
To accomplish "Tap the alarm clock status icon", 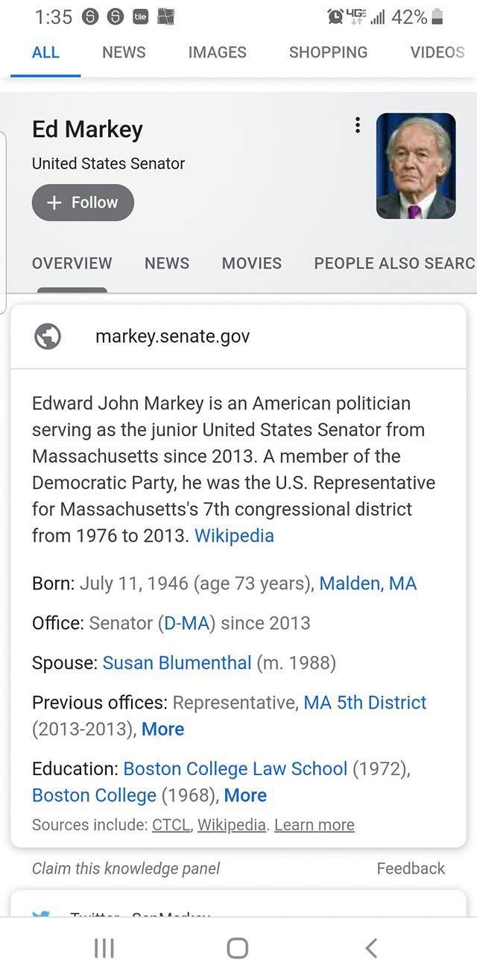I will 335,16.
